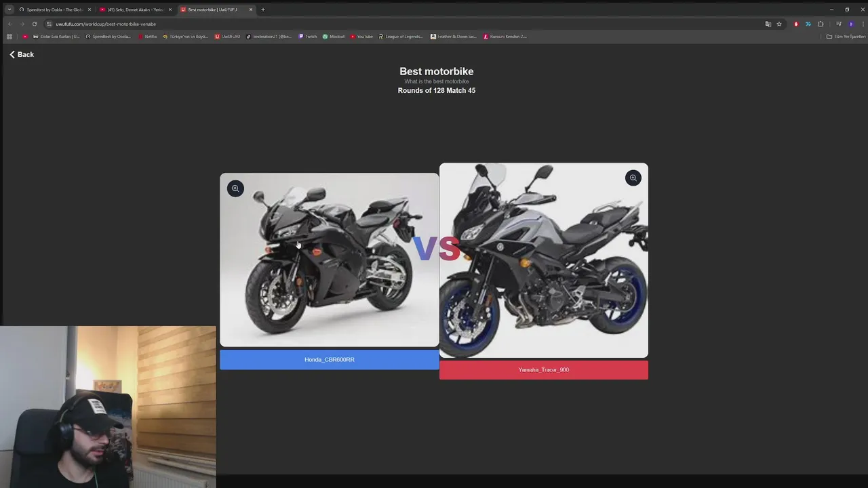Close the Speedtest by Ookla tab
868x488 pixels.
(x=89, y=9)
